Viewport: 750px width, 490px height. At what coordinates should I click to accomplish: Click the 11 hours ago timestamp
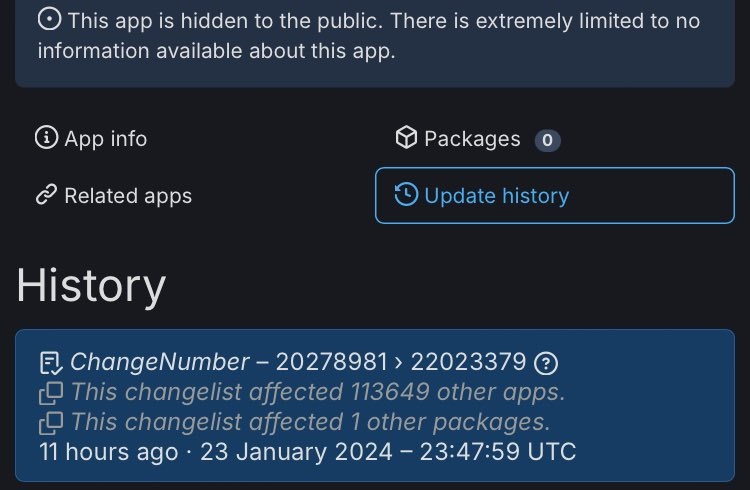108,452
